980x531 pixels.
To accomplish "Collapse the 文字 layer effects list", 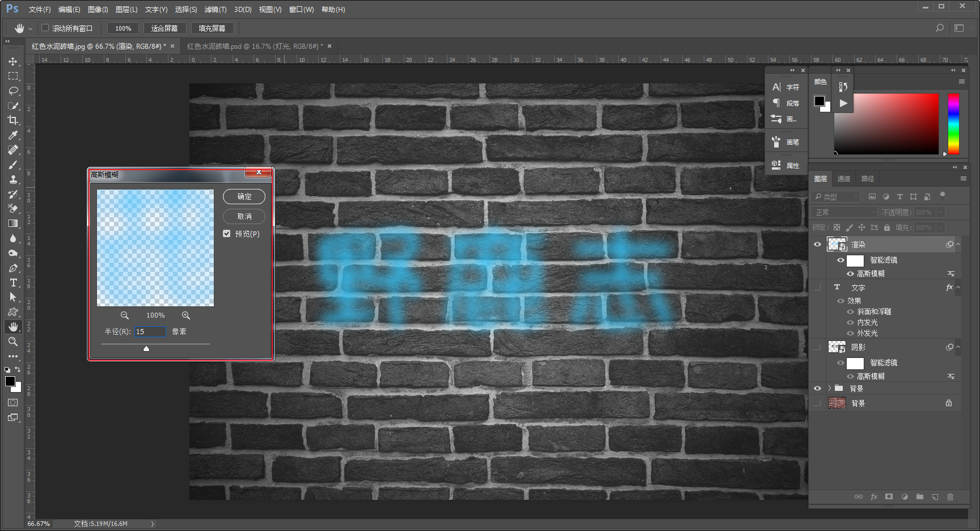I will tap(958, 288).
